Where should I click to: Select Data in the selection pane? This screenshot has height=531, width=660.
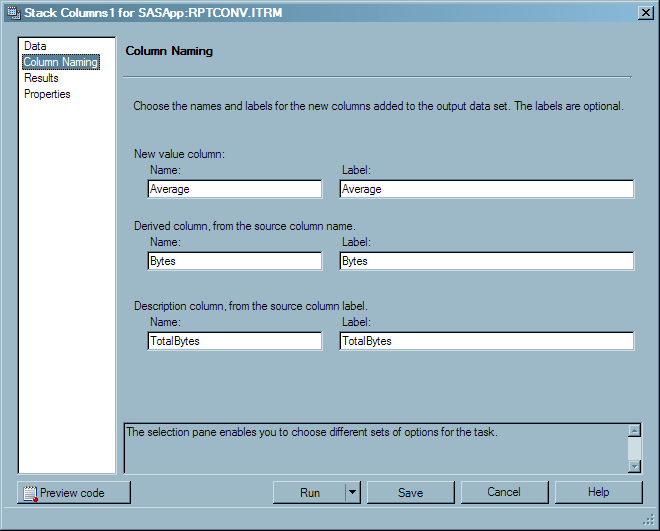pyautogui.click(x=35, y=46)
